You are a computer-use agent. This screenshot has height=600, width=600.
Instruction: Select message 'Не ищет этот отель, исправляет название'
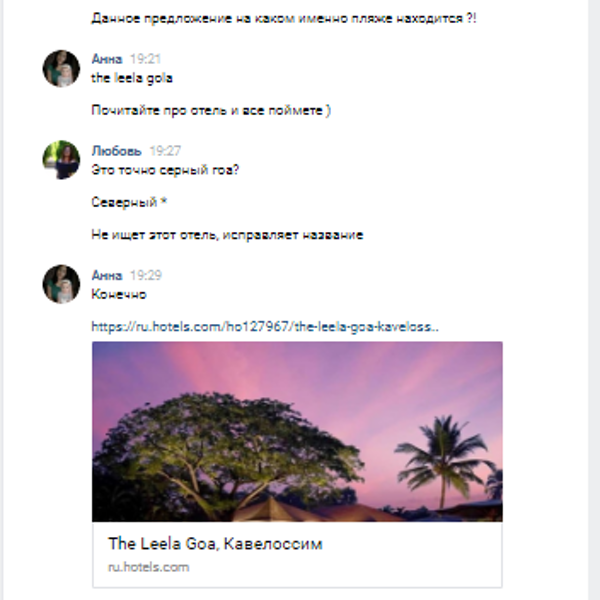pos(227,235)
